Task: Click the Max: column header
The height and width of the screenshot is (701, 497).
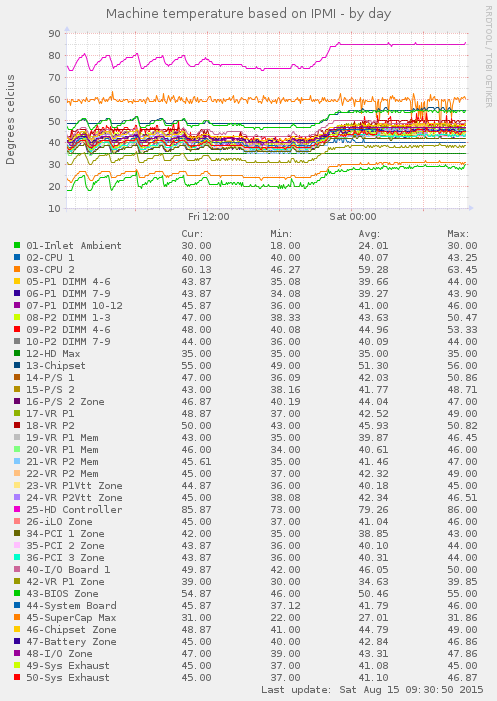Action: click(458, 233)
